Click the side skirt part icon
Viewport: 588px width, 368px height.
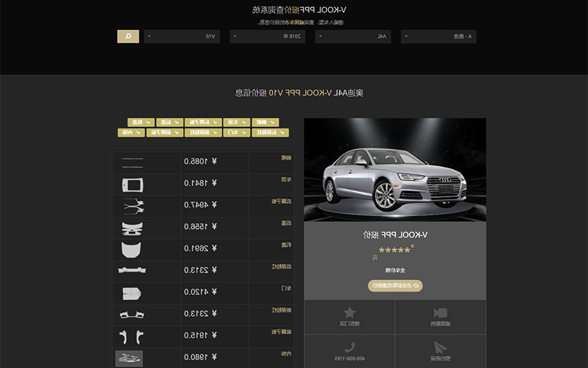(133, 163)
